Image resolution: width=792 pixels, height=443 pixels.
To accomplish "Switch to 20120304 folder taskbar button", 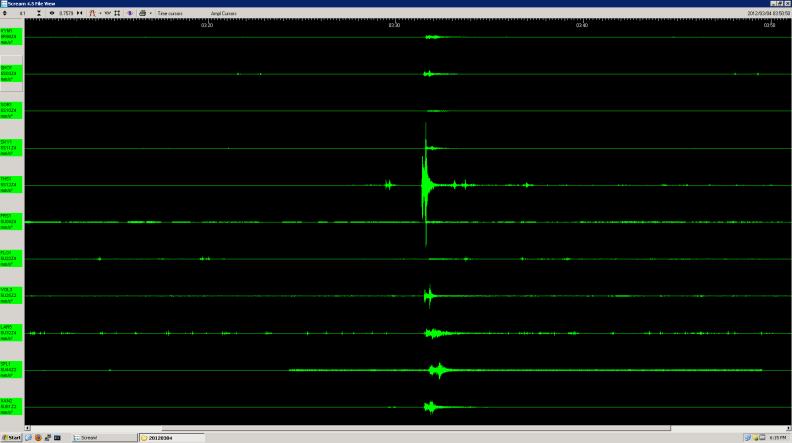I will click(172, 437).
